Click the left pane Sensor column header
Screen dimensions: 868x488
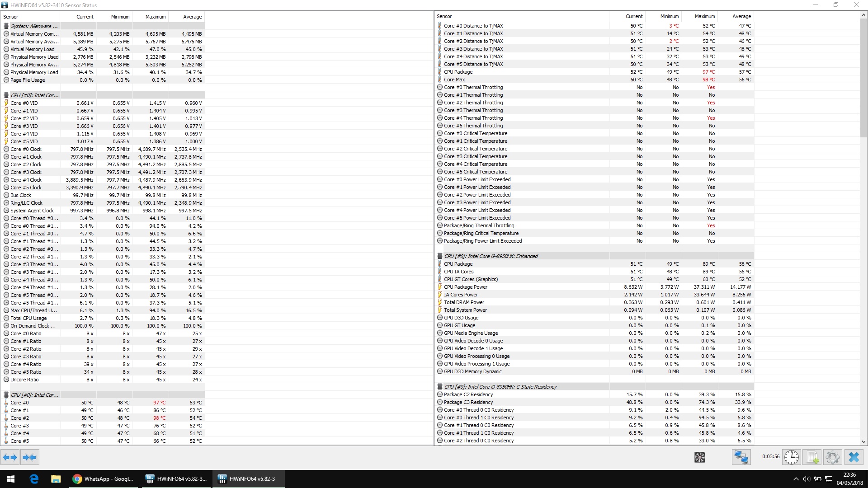[31, 17]
